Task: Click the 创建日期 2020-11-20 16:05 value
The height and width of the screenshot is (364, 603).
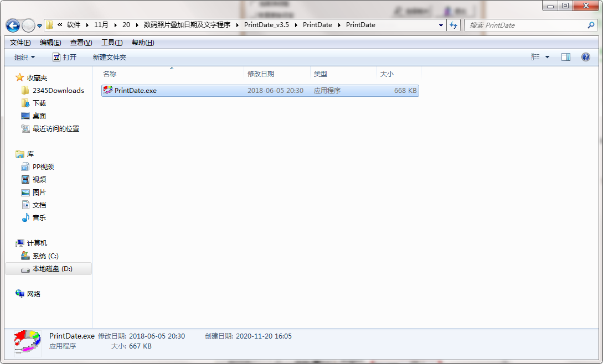Action: pos(264,336)
